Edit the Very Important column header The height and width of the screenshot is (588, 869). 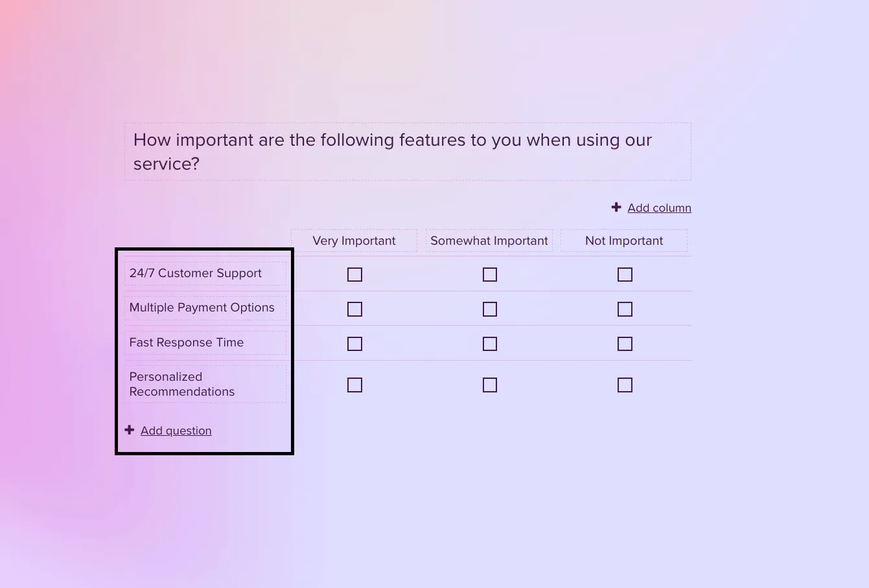pyautogui.click(x=354, y=241)
